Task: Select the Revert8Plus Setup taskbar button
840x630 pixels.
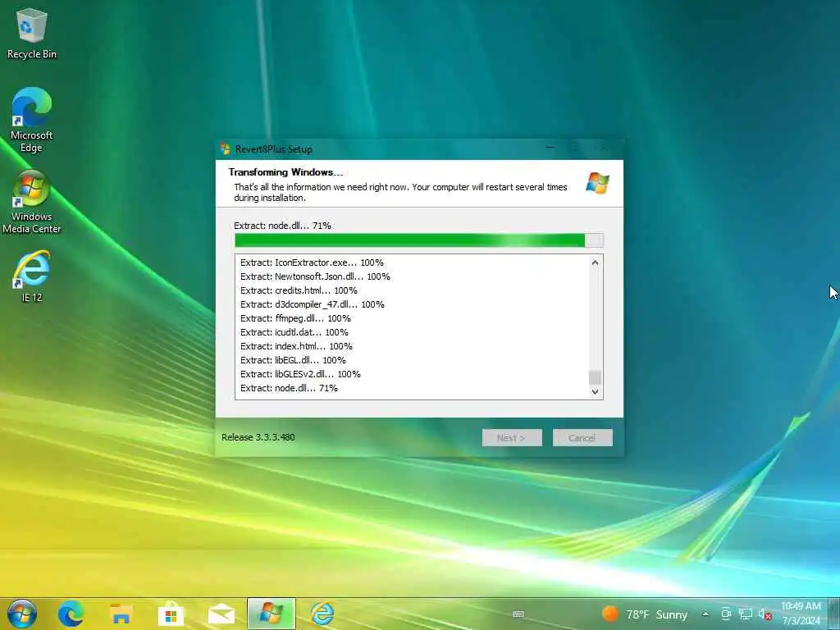Action: pos(271,614)
